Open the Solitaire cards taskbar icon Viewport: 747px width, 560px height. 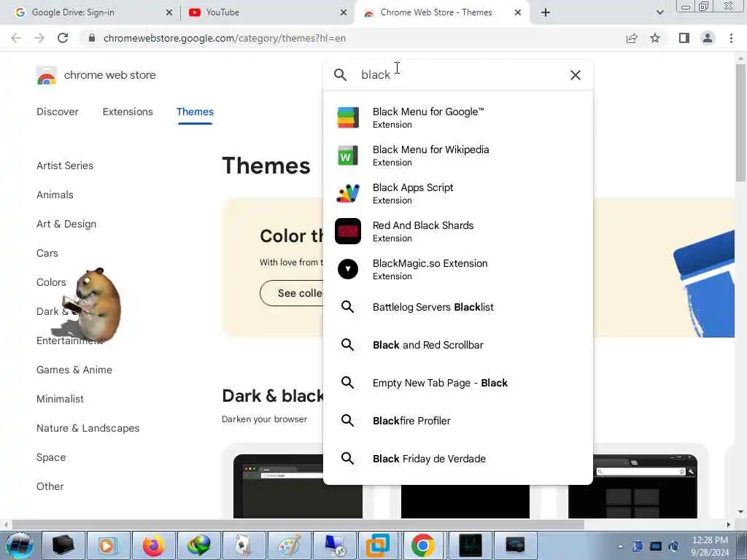(x=244, y=545)
